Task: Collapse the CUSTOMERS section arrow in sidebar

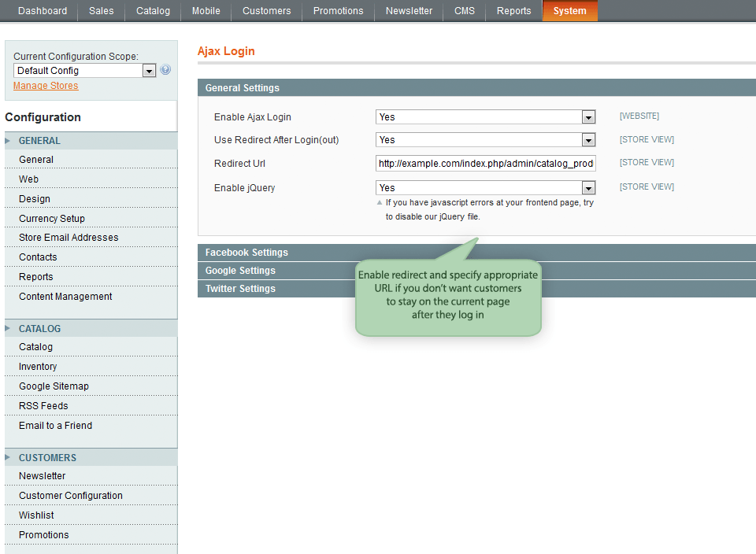Action: [x=9, y=458]
